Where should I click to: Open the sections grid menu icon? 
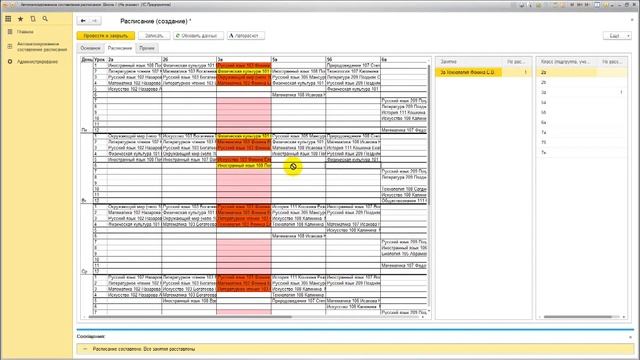click(8, 19)
